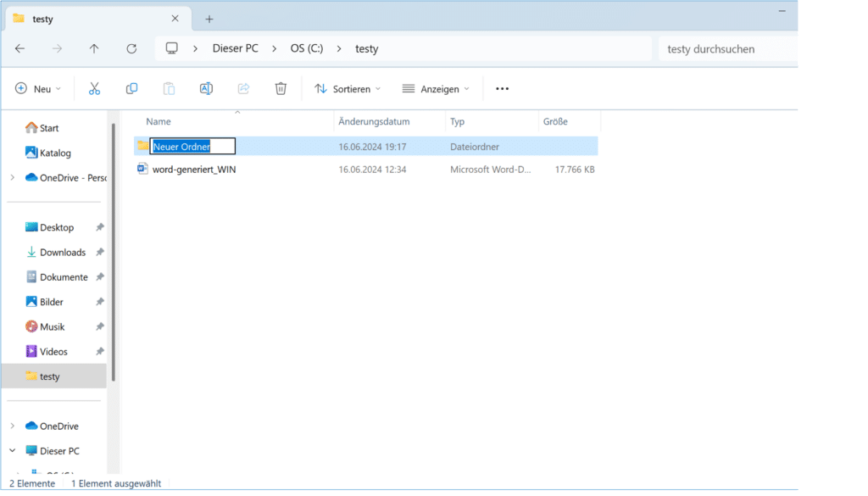Image resolution: width=868 pixels, height=496 pixels.
Task: Click the PC monitor icon in address bar
Action: (x=171, y=48)
